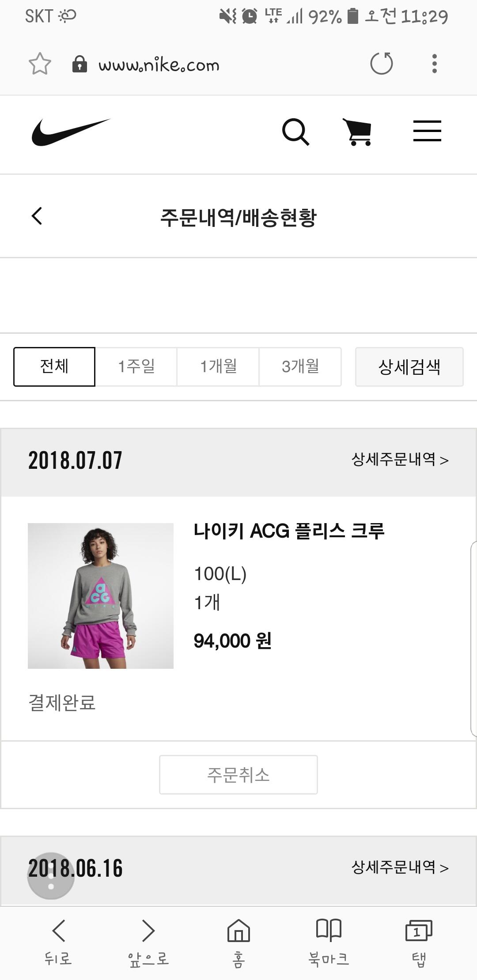Screen dimensions: 477x980
Task: Reload the page with refresh icon
Action: tap(382, 64)
